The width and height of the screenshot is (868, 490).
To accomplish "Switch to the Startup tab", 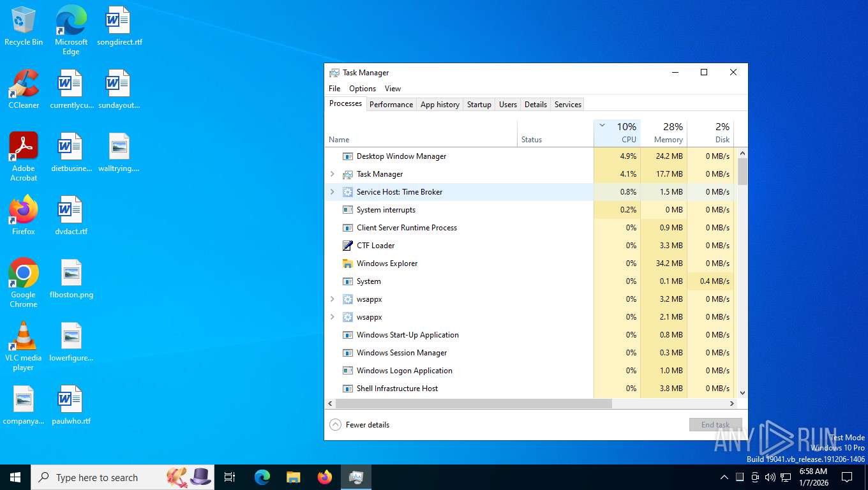I will point(479,105).
